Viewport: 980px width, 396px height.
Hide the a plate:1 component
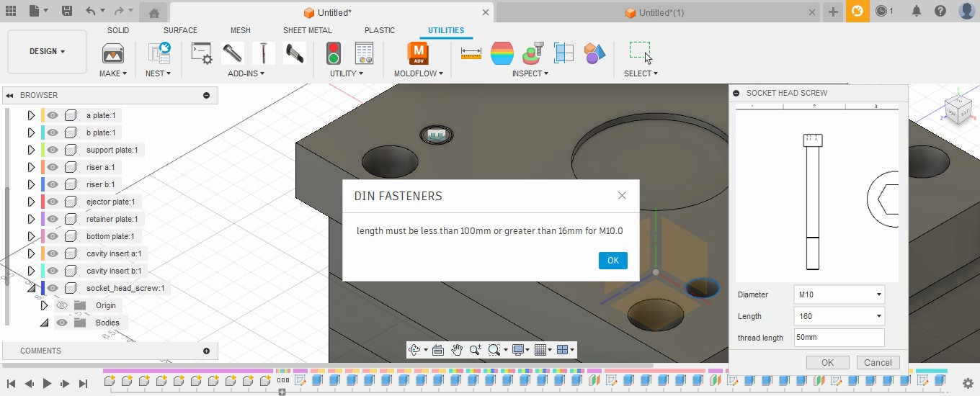[x=53, y=115]
